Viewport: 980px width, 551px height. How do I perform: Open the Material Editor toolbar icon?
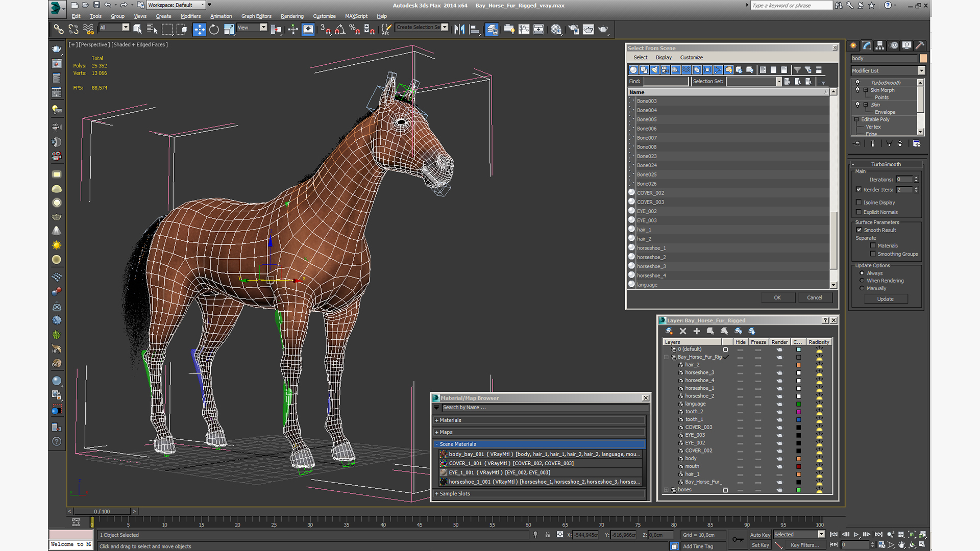(556, 29)
